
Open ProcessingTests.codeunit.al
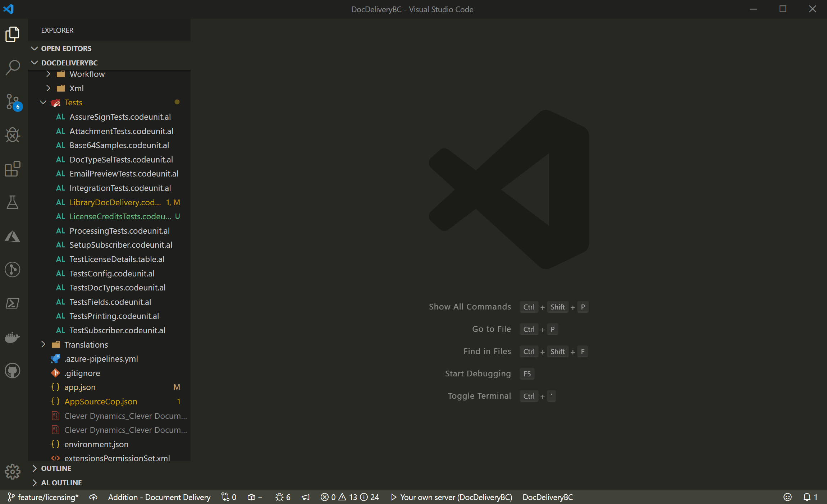[109, 231]
